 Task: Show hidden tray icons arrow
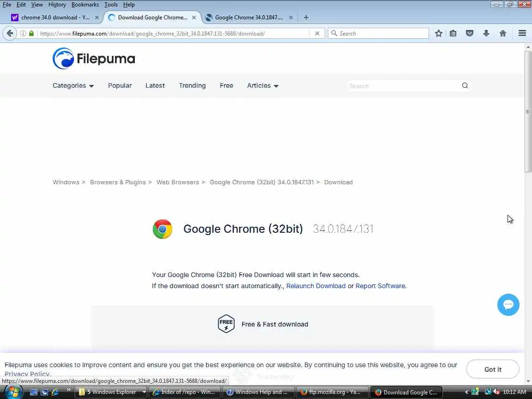click(466, 392)
